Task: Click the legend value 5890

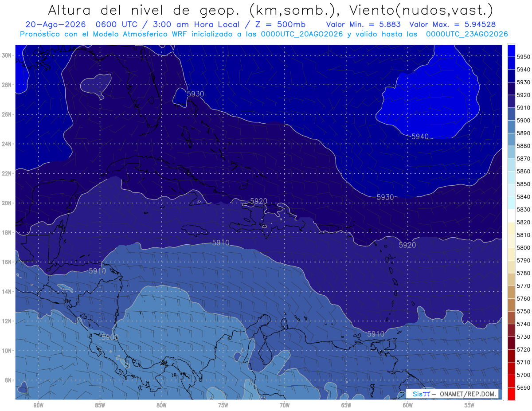Action: (x=523, y=133)
